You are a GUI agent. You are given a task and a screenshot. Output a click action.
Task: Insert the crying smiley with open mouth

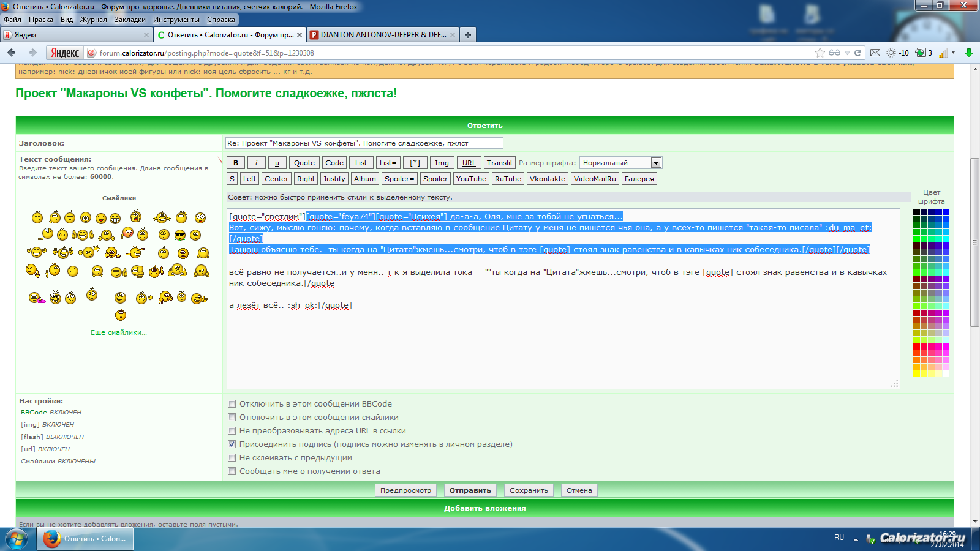[136, 216]
